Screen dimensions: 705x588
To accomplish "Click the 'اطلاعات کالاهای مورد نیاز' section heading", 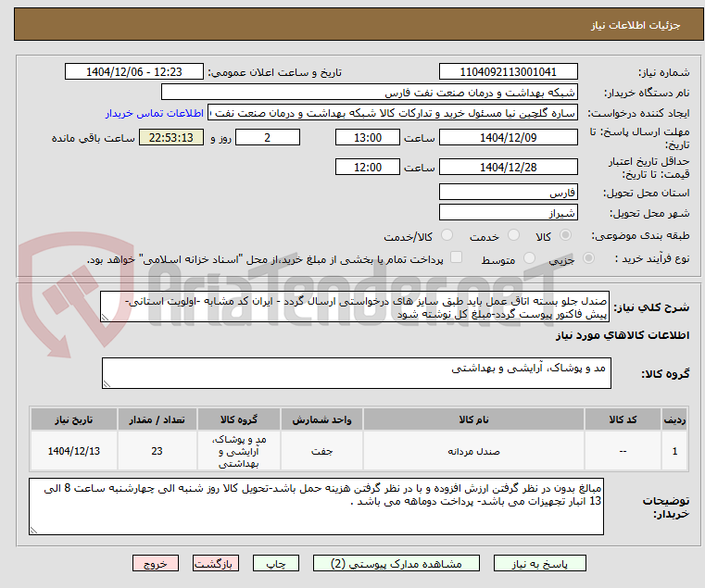I will (623, 335).
